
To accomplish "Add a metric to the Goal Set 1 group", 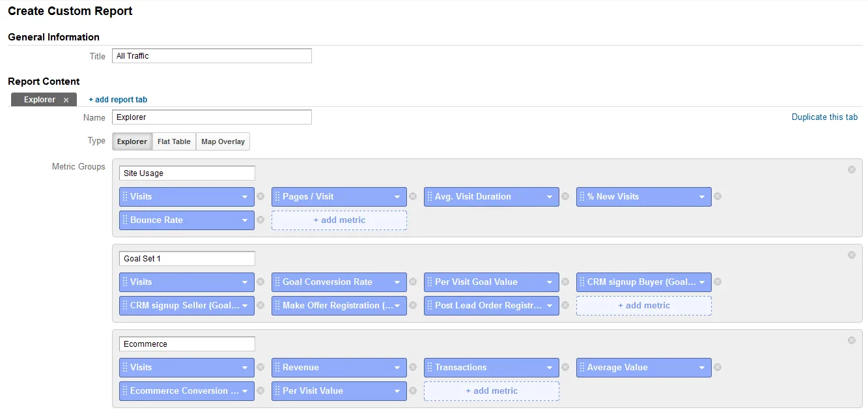I will pyautogui.click(x=644, y=305).
